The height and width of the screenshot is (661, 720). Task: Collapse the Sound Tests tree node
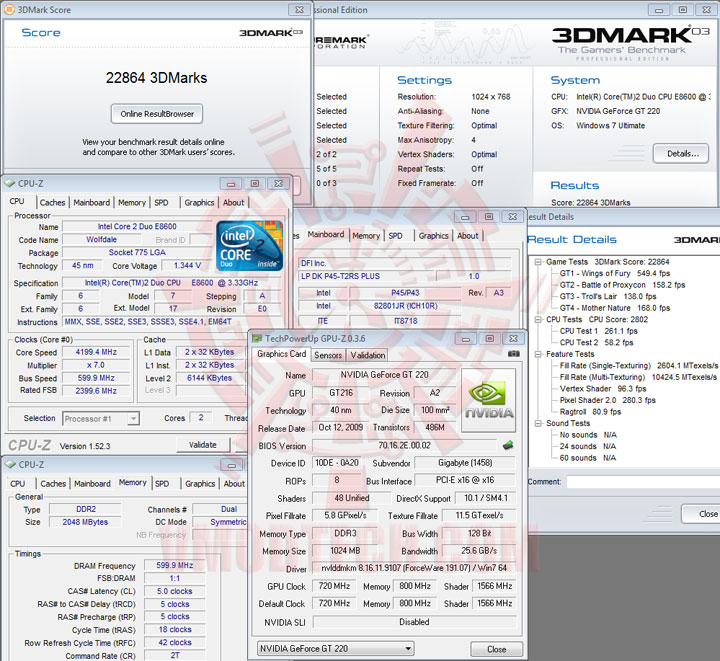pos(538,423)
